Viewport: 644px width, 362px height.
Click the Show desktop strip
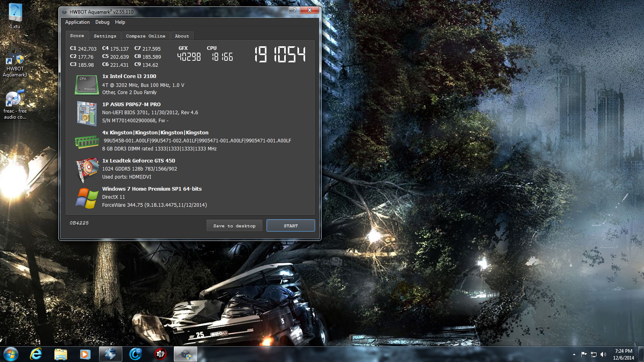(x=641, y=354)
